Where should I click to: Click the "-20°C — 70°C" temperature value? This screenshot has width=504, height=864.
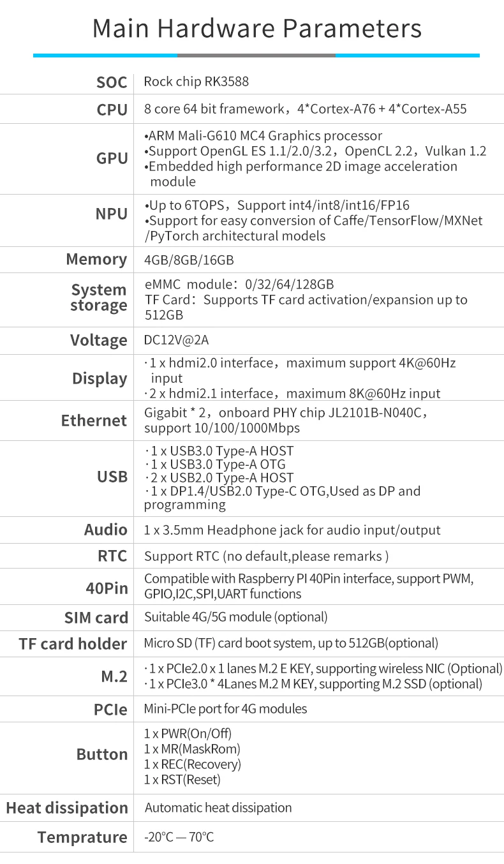(179, 837)
